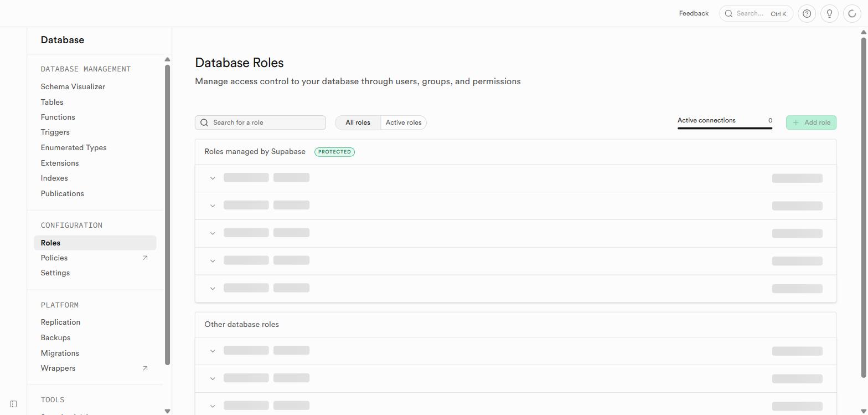Expand third row under Other database roles

coord(213,406)
